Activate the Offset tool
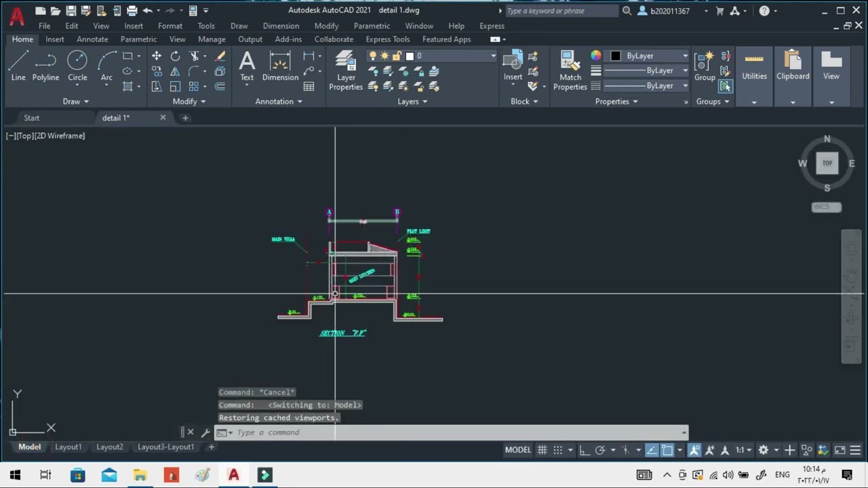 pyautogui.click(x=220, y=86)
